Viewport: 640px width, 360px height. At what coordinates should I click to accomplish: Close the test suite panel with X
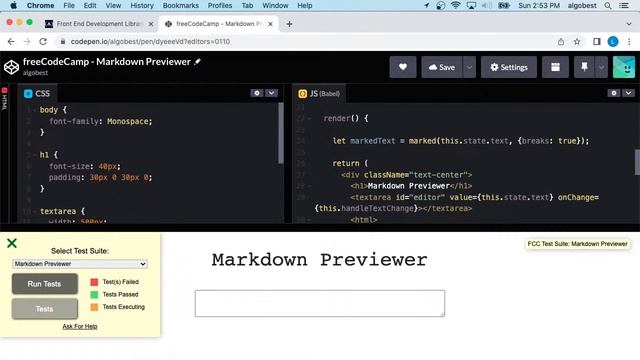pos(12,243)
